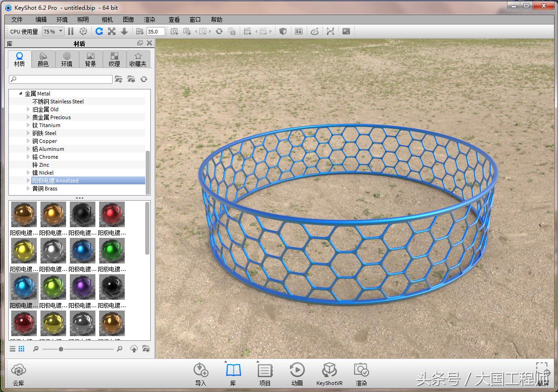This screenshot has height=392, width=558.
Task: Open the 文件 menu
Action: pyautogui.click(x=16, y=20)
